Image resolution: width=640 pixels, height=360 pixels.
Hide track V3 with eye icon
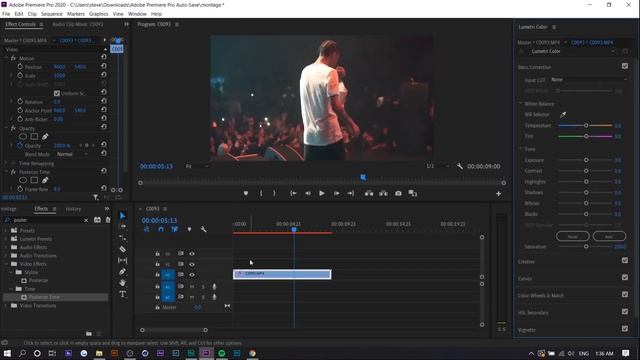click(x=192, y=254)
